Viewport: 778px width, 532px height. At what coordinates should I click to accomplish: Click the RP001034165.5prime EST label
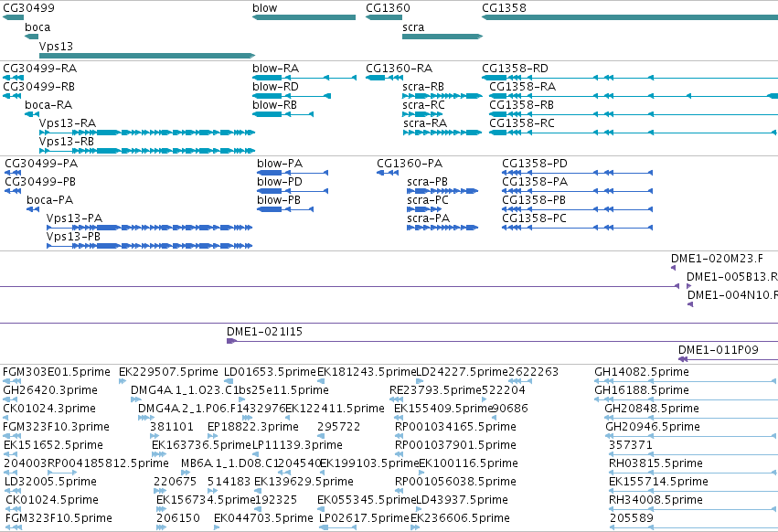[455, 427]
